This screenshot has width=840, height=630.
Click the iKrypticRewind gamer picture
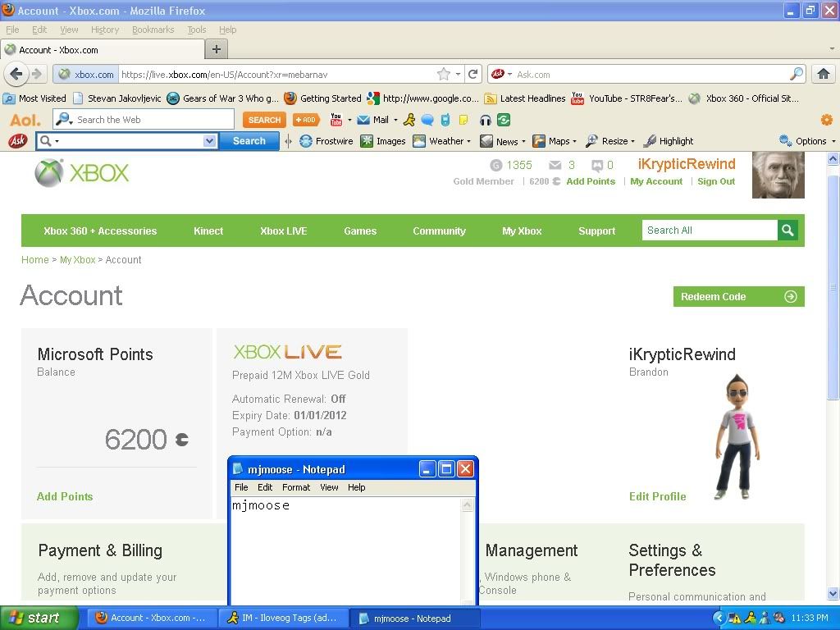click(x=778, y=176)
